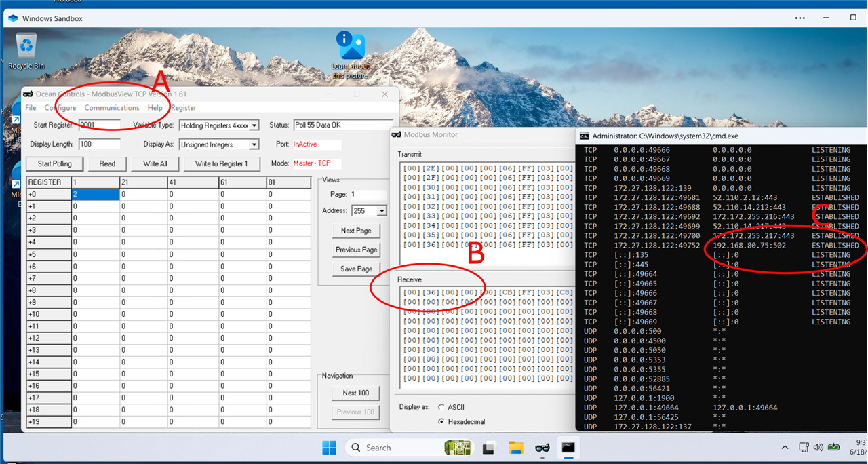
Task: Open the Recycle Bin desktop icon
Action: [x=26, y=52]
